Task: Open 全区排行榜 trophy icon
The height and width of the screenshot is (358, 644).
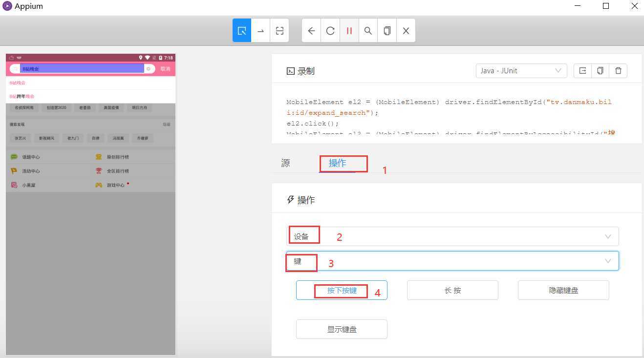Action: pos(99,171)
